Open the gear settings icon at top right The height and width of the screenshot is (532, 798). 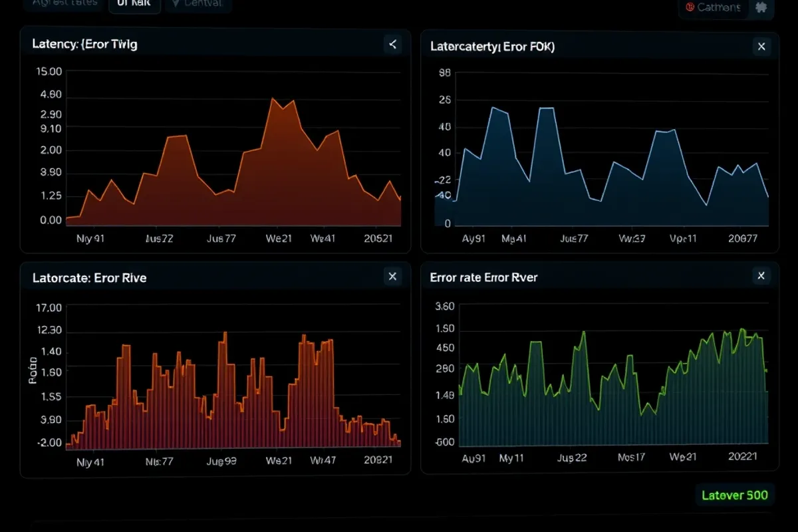(x=761, y=7)
